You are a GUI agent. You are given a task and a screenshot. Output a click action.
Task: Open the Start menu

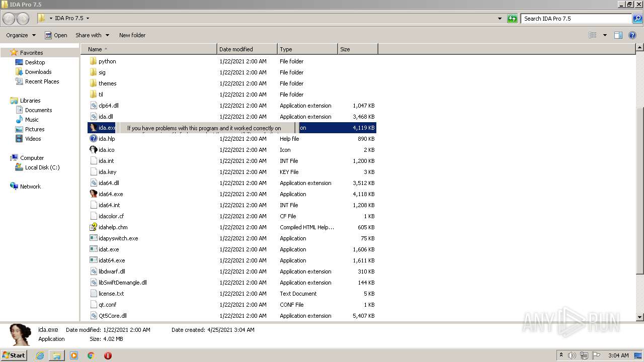(14, 355)
